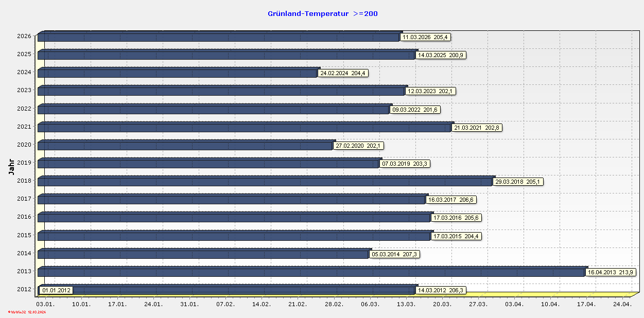Screen dimensions: 644x318
Task: Select the bar for year 2026
Action: point(206,37)
